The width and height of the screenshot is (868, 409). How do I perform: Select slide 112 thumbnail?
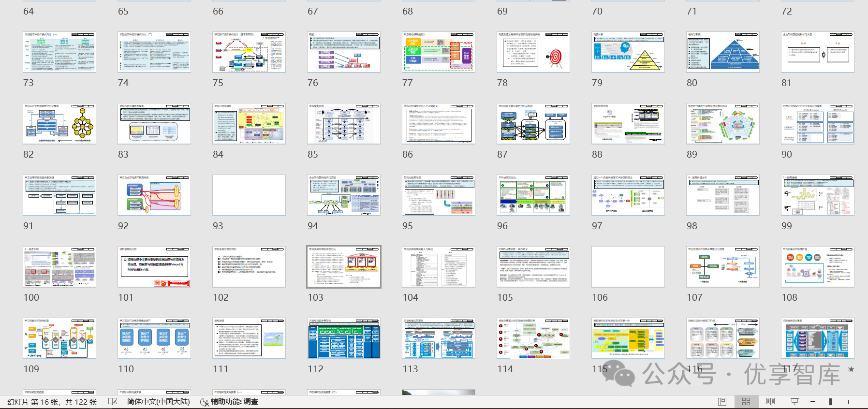pyautogui.click(x=344, y=338)
